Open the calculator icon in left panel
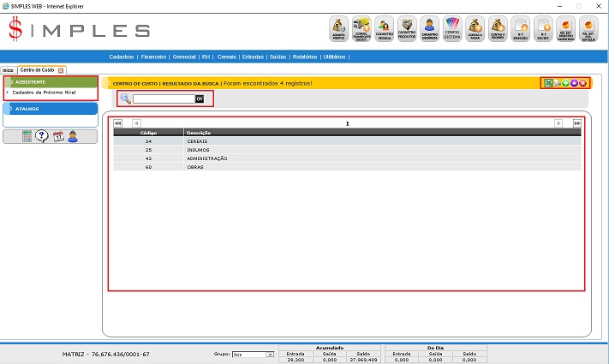 click(x=27, y=136)
